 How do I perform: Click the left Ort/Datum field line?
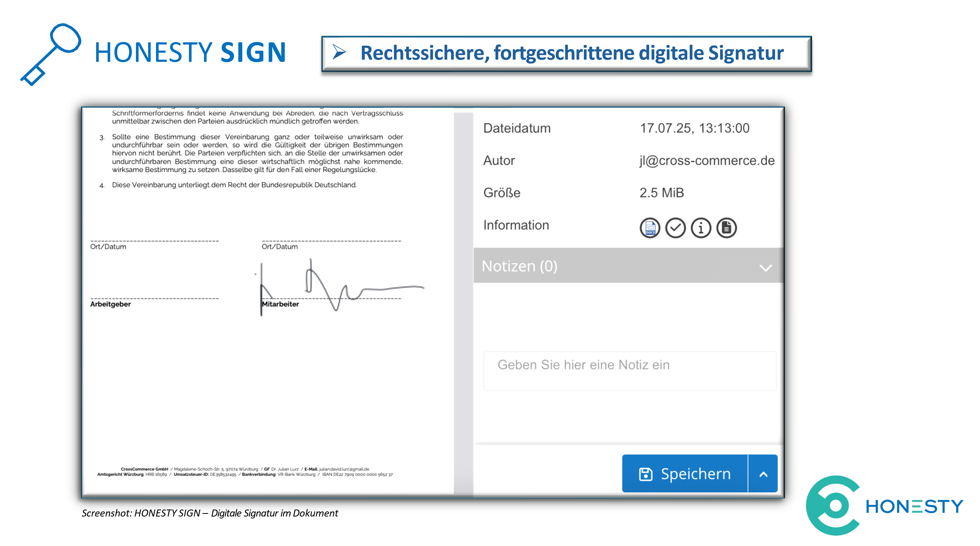coord(154,241)
